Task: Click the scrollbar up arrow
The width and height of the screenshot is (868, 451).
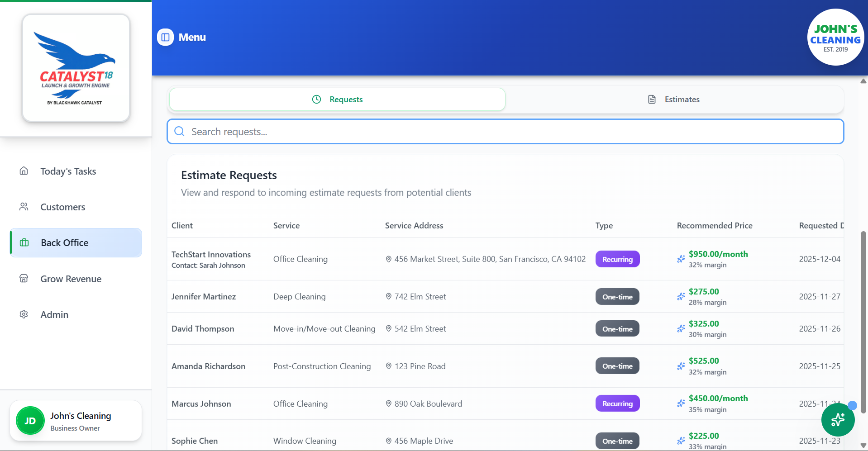Action: click(x=863, y=81)
